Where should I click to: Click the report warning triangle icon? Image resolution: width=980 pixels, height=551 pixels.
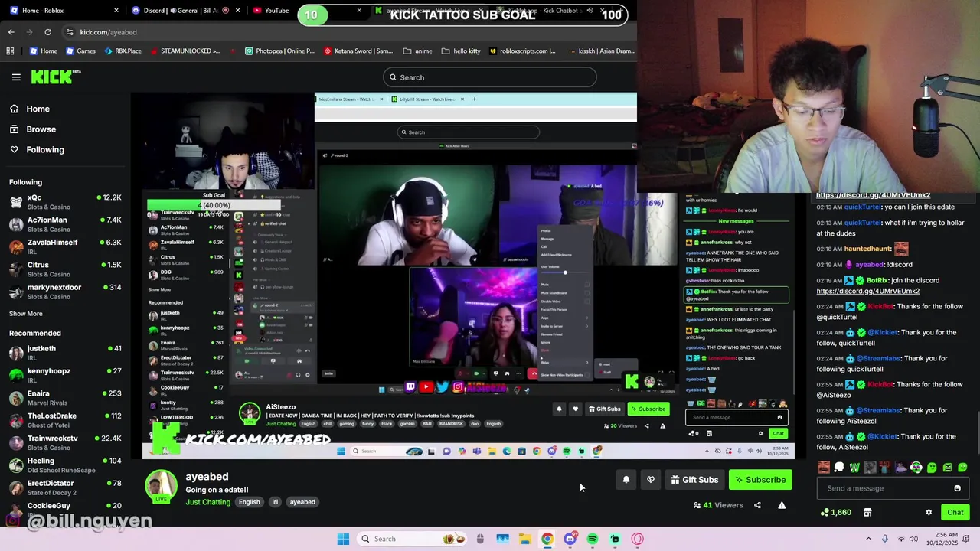(782, 505)
